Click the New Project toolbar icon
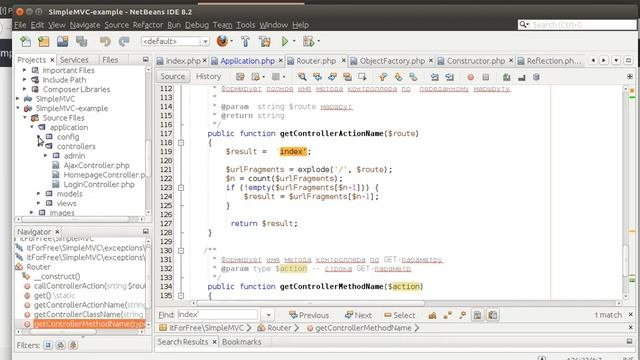Viewport: 640px width, 360px height. click(x=44, y=41)
